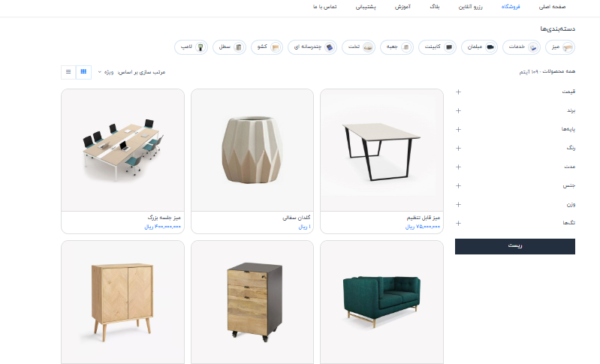Click the ریست (reset) filters button

point(515,246)
